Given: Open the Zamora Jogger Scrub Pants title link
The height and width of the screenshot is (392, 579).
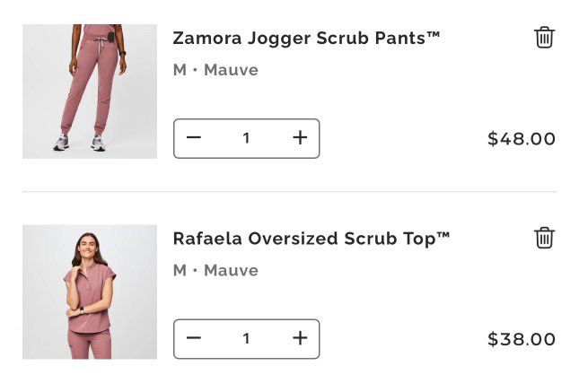Looking at the screenshot, I should coord(305,38).
